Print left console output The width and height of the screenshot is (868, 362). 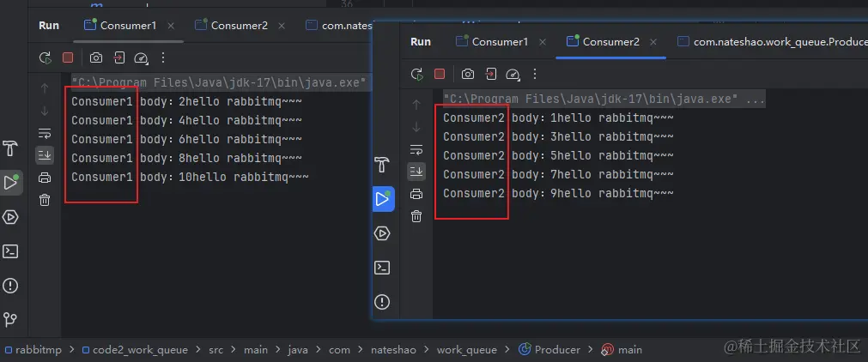pyautogui.click(x=45, y=178)
